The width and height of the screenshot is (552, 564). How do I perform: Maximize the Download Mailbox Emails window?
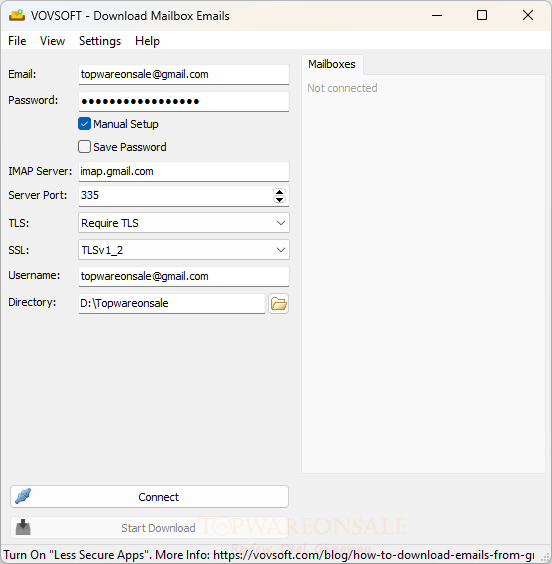pyautogui.click(x=482, y=15)
